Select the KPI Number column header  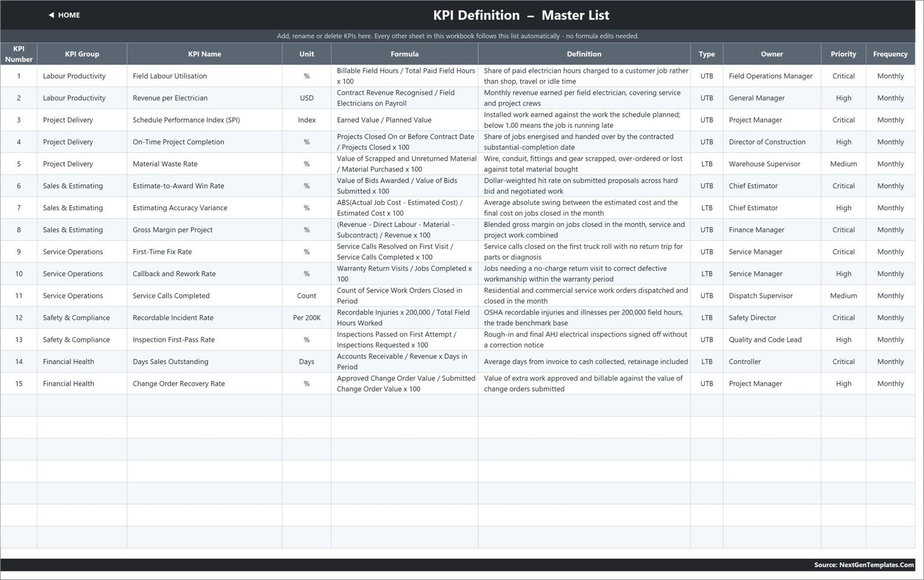[x=18, y=54]
